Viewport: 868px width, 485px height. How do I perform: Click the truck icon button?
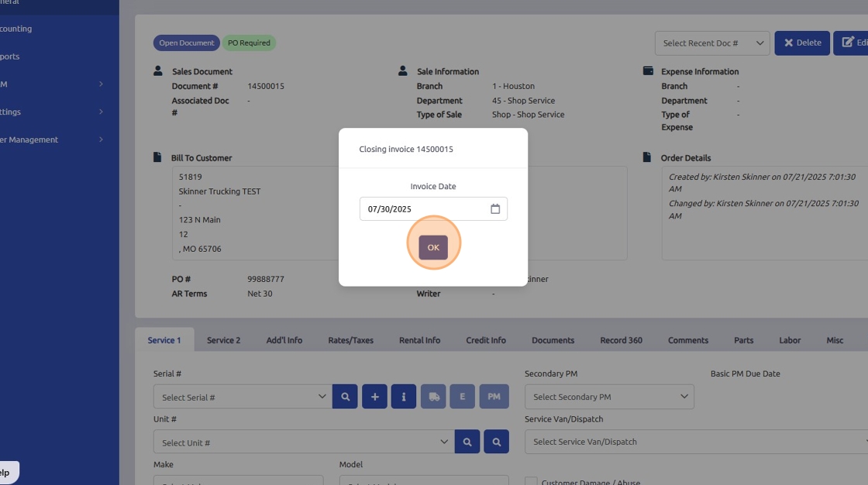433,397
